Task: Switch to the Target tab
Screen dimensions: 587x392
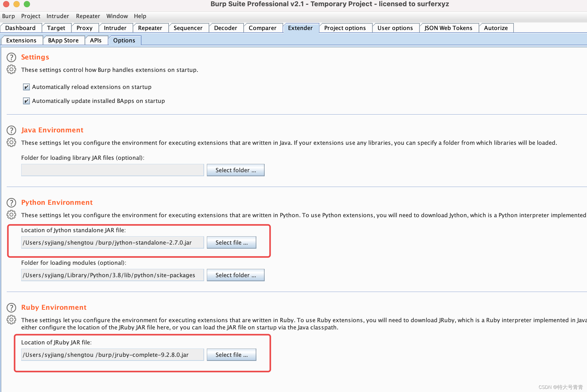Action: (56, 28)
